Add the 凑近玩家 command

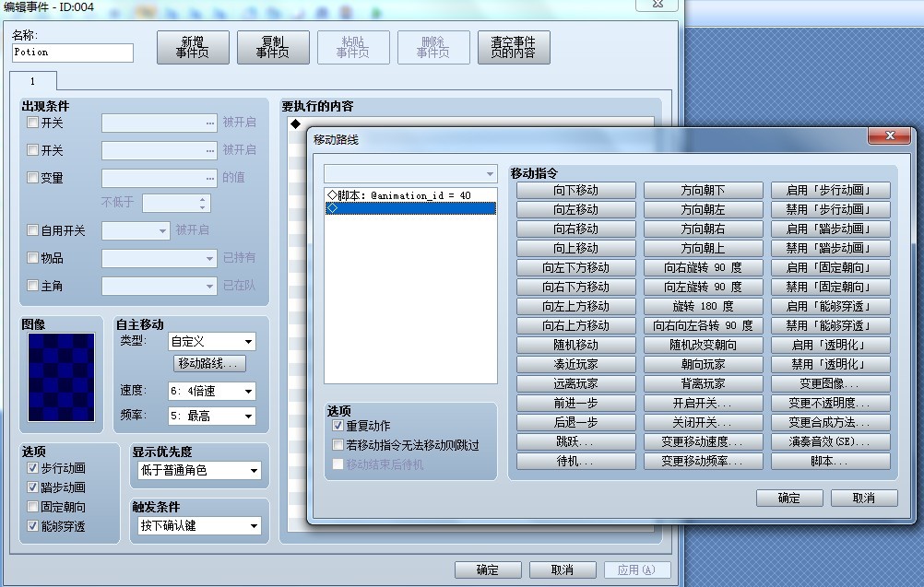tap(576, 364)
